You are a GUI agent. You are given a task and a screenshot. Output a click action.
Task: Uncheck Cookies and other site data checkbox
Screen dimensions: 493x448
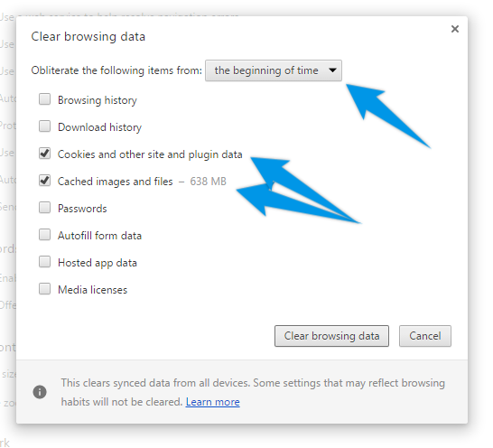pos(44,153)
